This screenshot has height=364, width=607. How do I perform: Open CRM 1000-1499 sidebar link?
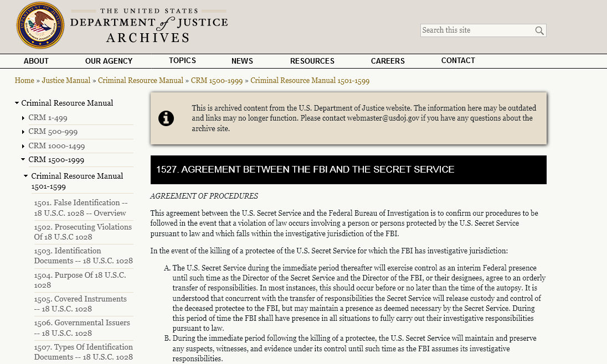56,146
